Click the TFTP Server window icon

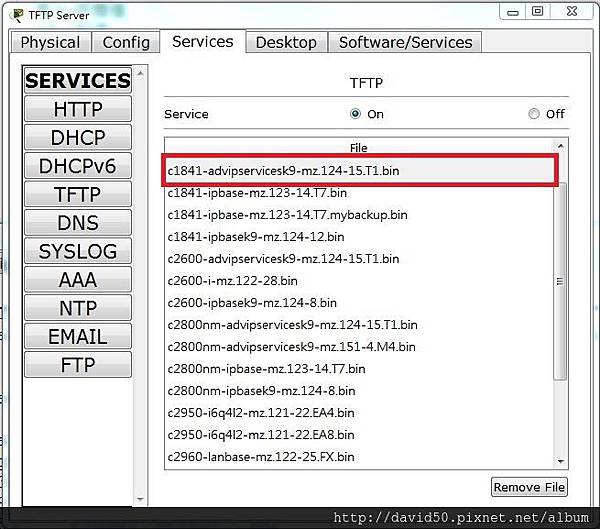[x=18, y=15]
